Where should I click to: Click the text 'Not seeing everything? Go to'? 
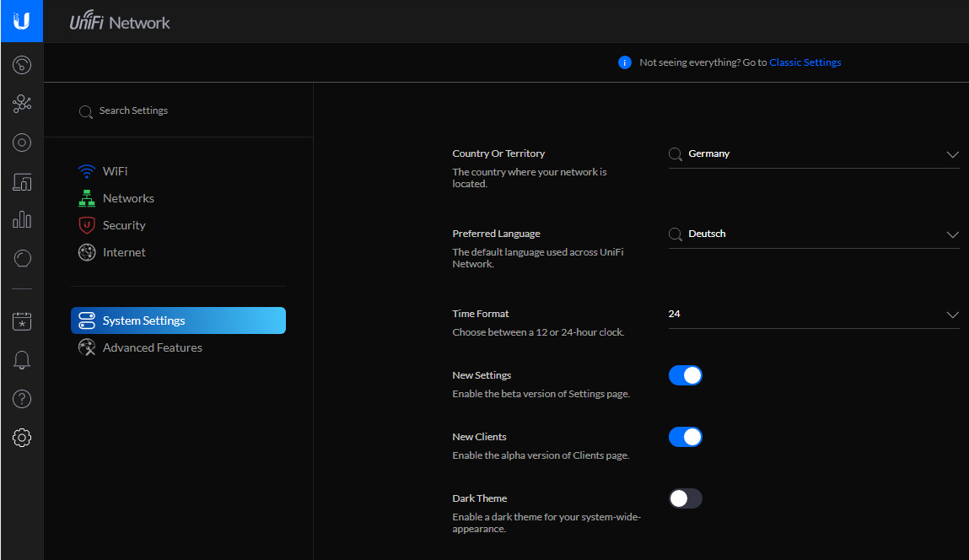click(x=703, y=62)
